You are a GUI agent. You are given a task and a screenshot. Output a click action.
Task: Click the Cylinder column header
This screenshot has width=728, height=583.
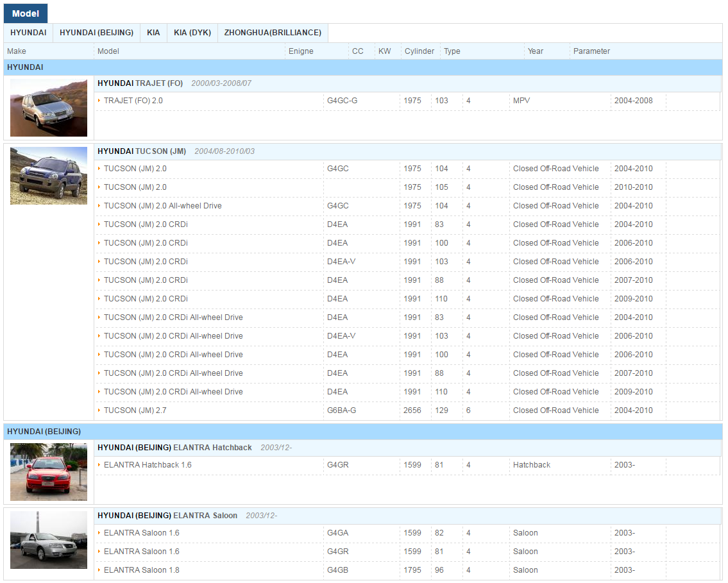pyautogui.click(x=419, y=51)
